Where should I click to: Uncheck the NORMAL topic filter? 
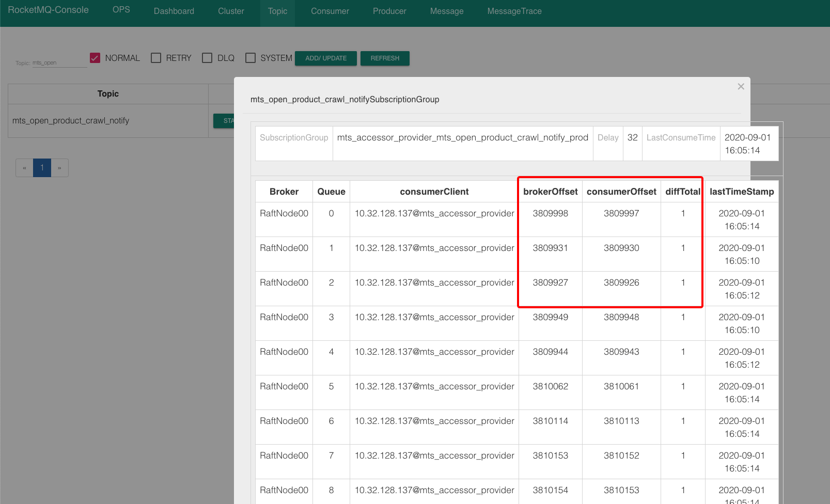tap(95, 58)
